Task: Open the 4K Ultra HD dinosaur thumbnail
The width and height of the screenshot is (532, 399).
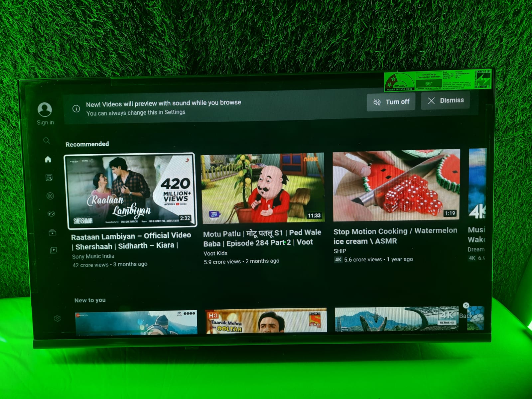Action: click(396, 319)
